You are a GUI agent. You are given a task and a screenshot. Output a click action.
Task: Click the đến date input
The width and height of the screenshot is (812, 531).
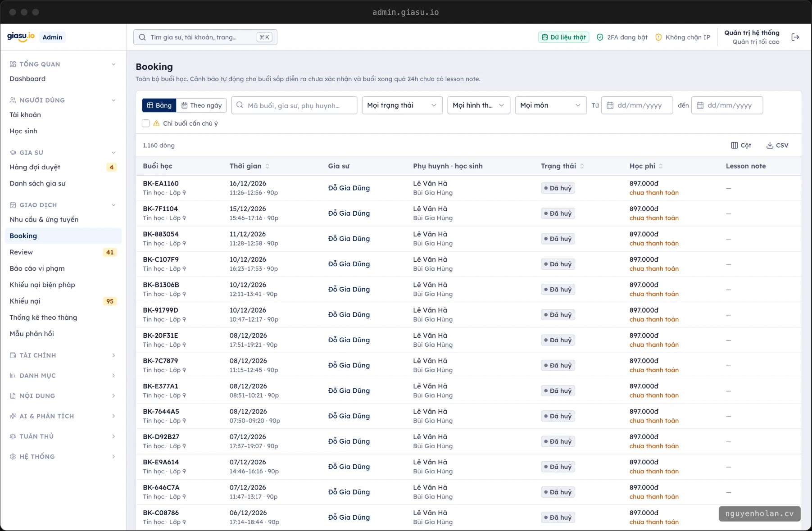coord(727,105)
